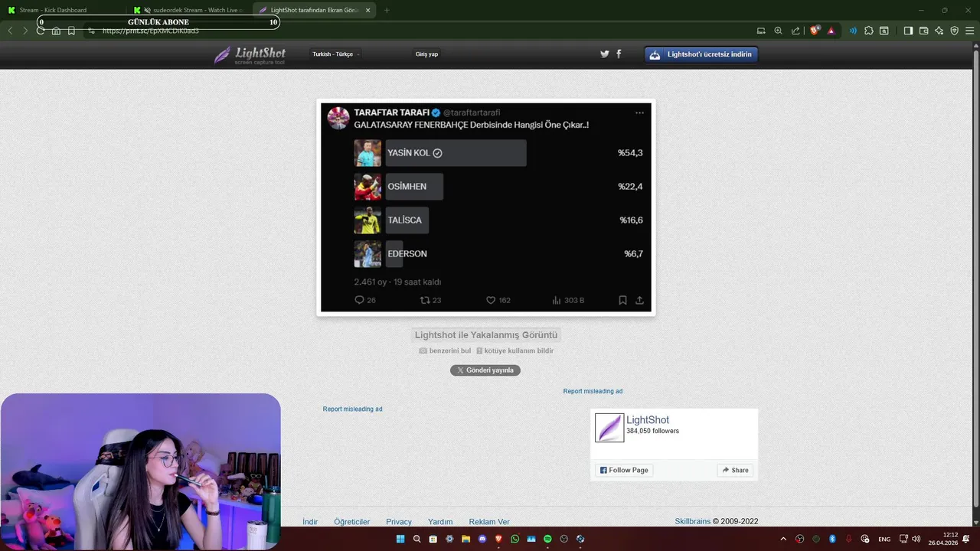
Task: Click the Yardım footer link
Action: click(x=440, y=522)
